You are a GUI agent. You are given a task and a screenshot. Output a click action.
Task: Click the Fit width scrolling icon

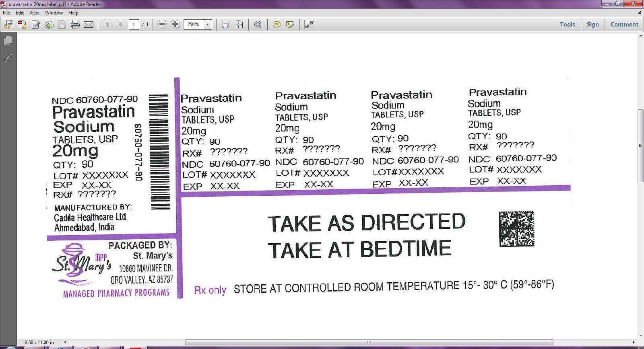tap(226, 25)
